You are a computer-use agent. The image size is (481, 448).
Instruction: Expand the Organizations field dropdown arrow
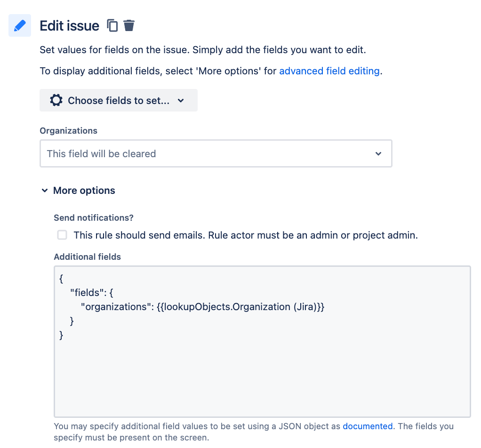tap(378, 153)
